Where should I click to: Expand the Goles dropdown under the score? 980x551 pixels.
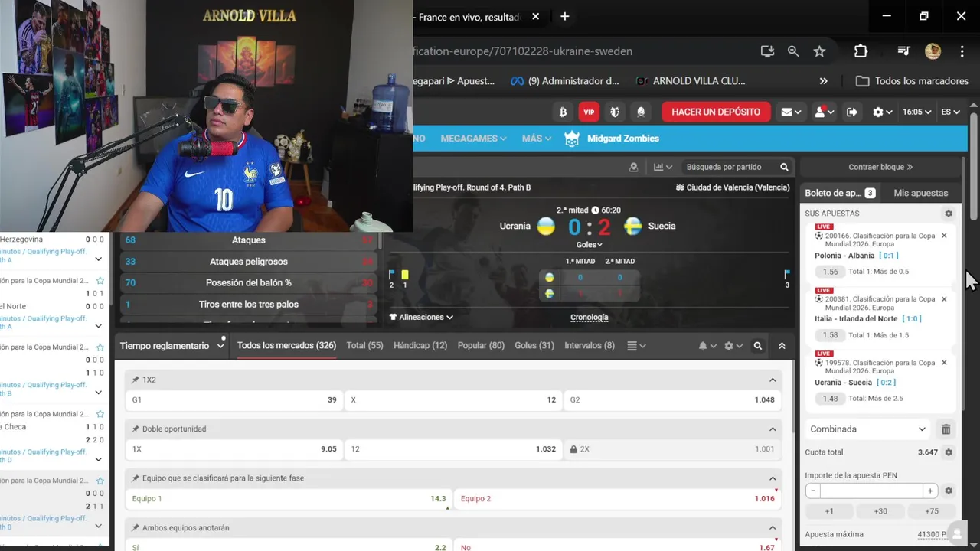tap(590, 245)
